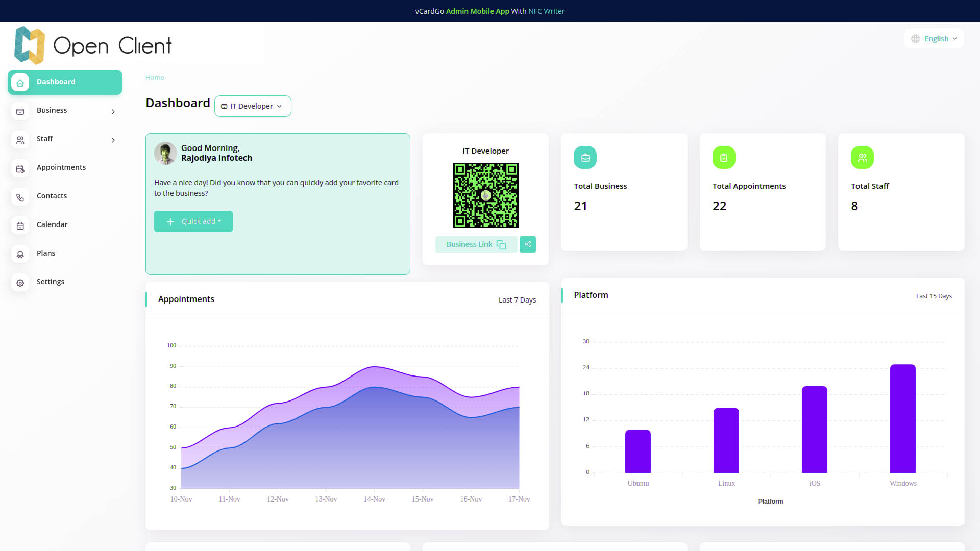Click the IT Developer QR code

[x=485, y=195]
